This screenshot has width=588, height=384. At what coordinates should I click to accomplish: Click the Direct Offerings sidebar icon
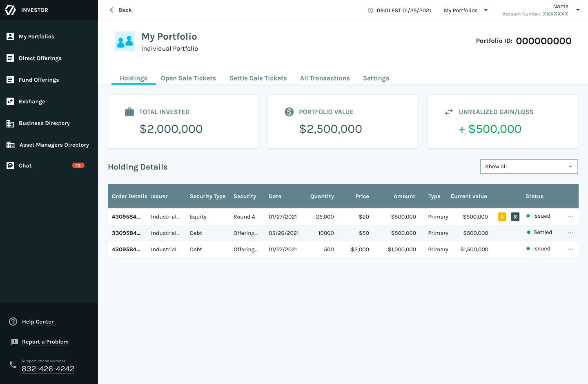(x=10, y=58)
